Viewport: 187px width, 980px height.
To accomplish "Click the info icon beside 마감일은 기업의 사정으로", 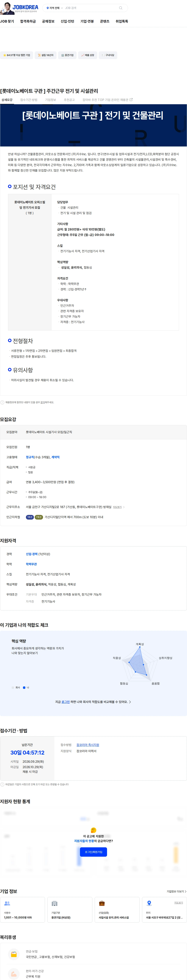I will (2, 784).
